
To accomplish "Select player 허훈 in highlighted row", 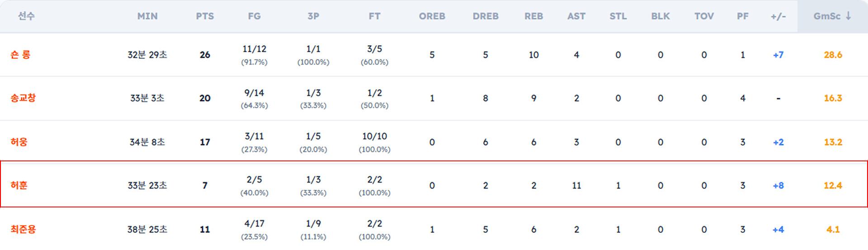I will (19, 185).
